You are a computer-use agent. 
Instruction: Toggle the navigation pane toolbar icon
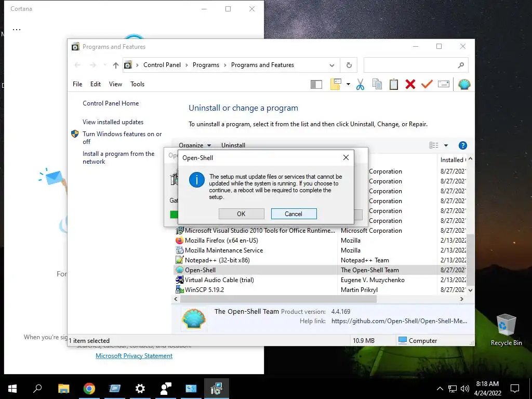(316, 85)
